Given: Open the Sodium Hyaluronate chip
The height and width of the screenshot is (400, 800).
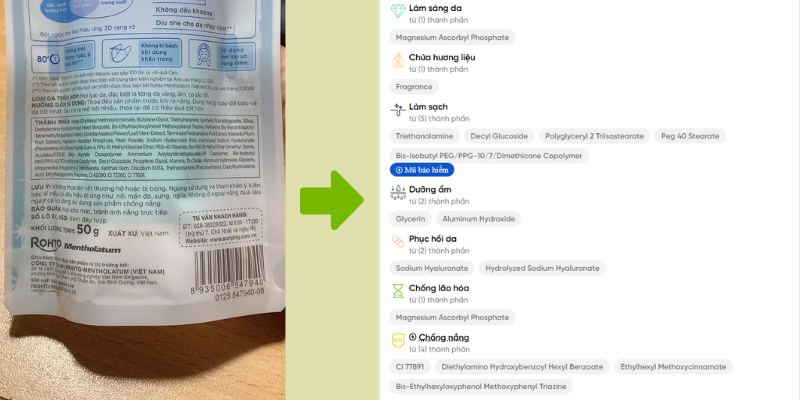Looking at the screenshot, I should tap(432, 268).
